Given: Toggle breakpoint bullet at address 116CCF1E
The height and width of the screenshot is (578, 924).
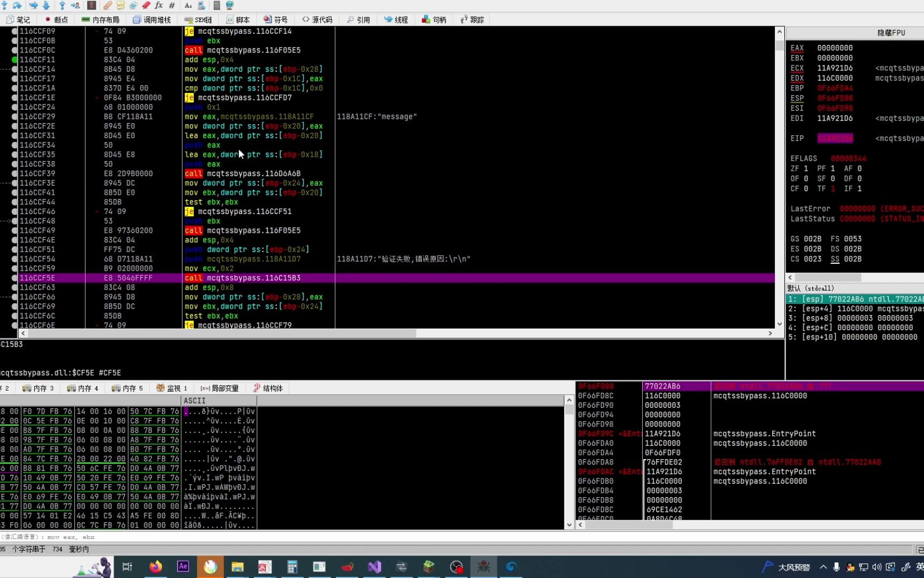Looking at the screenshot, I should [14, 97].
